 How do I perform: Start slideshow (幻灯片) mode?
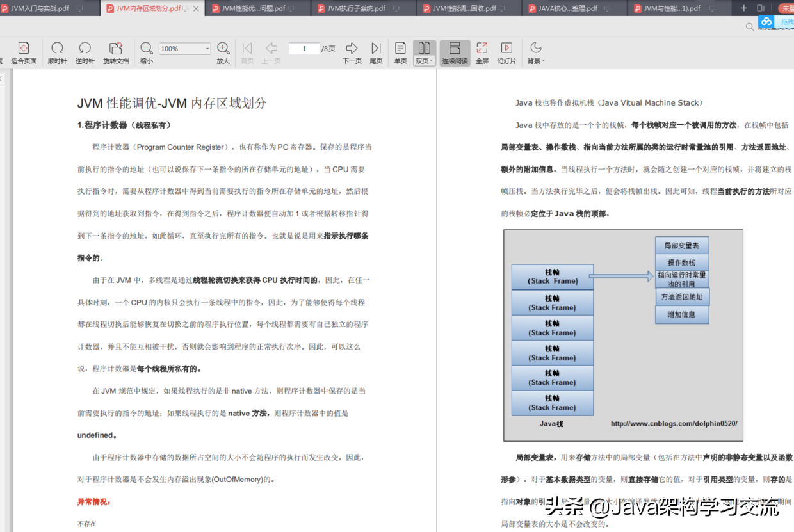[x=506, y=48]
